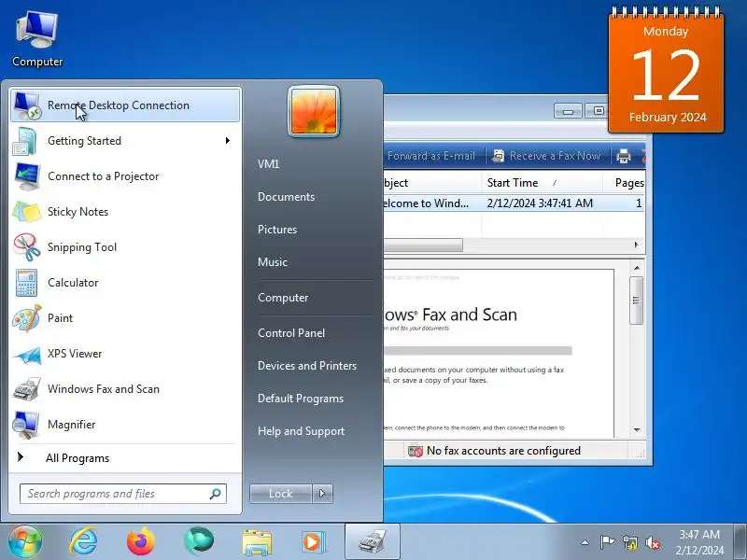The image size is (747, 560).
Task: Click Receive a Fax Now toolbar button
Action: click(546, 156)
